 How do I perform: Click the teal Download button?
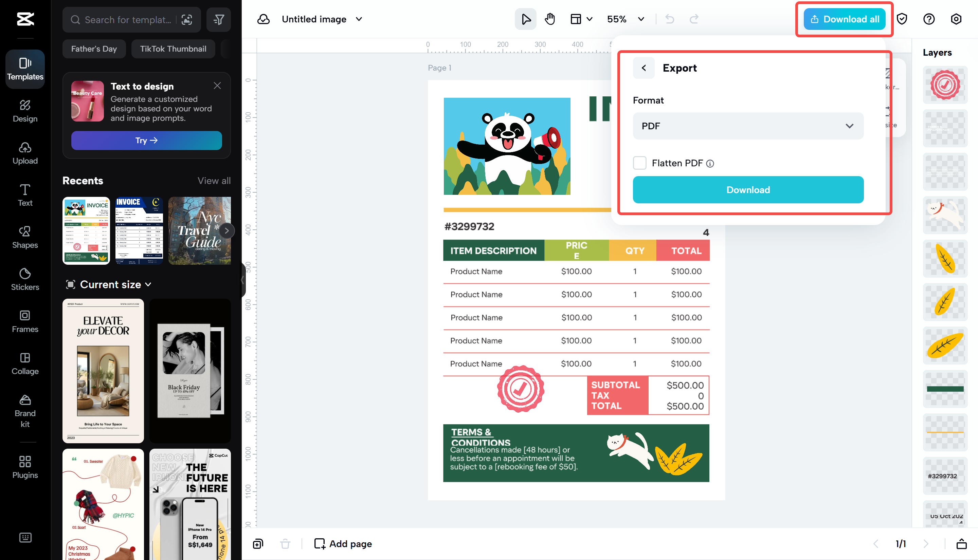point(747,190)
